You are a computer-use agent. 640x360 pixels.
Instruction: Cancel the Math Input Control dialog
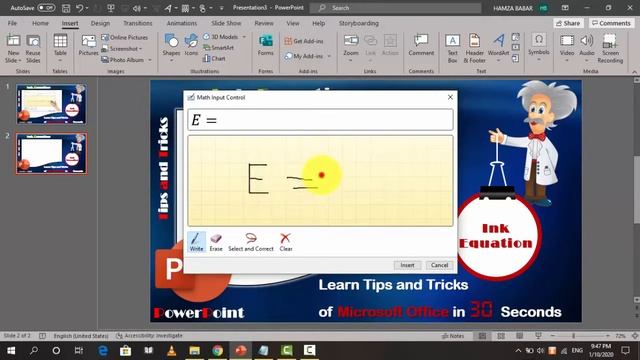(439, 265)
